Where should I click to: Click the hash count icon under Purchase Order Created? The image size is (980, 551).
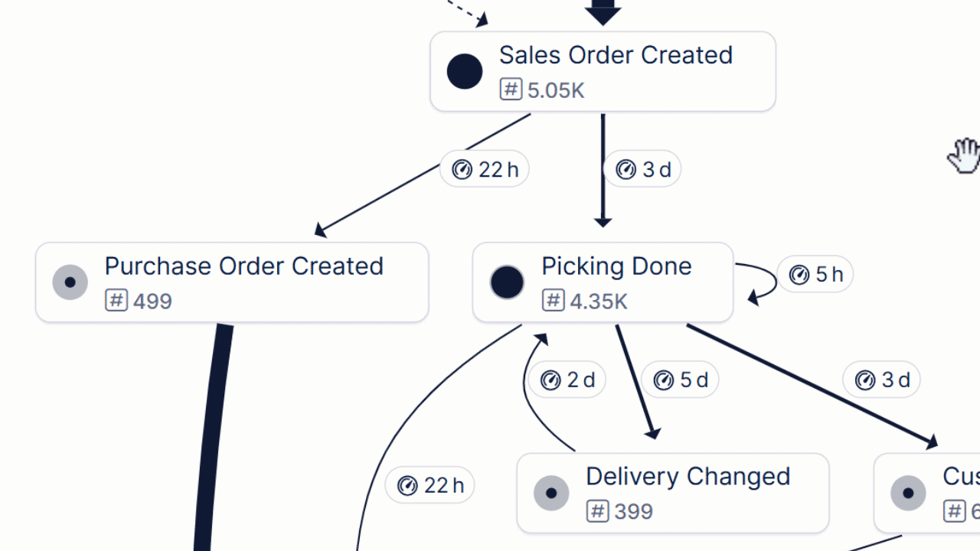pos(116,301)
